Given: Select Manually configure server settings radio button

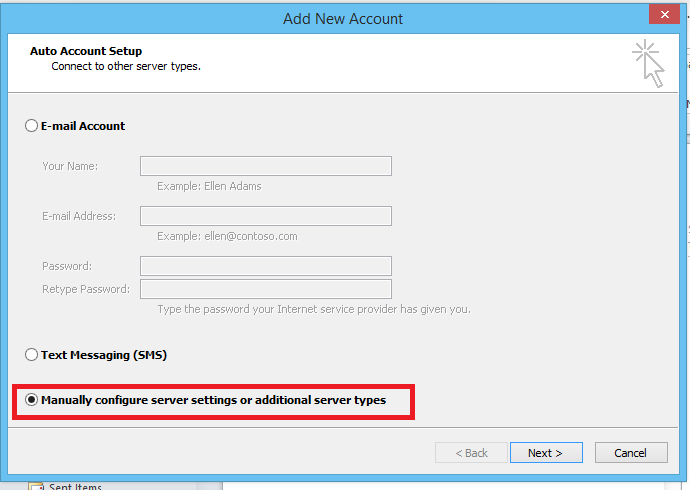Looking at the screenshot, I should point(31,400).
